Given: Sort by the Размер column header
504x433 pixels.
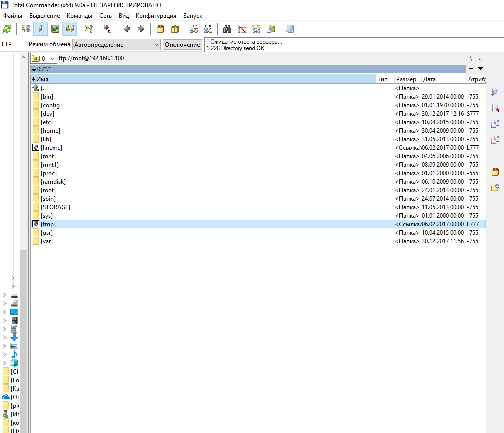Looking at the screenshot, I should (x=407, y=79).
